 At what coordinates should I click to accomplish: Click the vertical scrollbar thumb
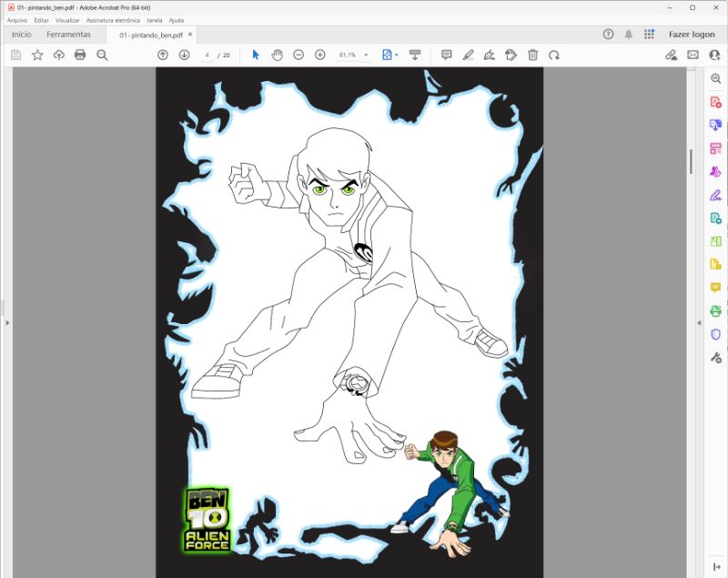pyautogui.click(x=691, y=161)
